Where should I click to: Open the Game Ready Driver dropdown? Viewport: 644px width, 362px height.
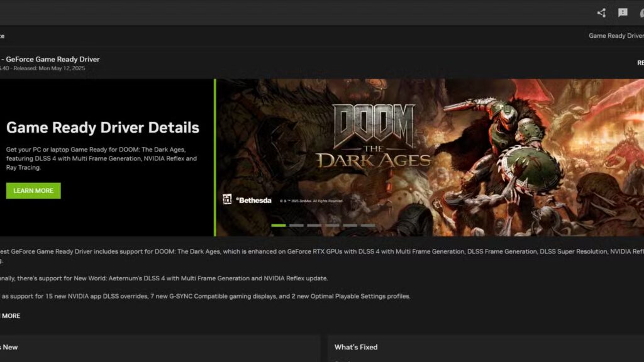tap(616, 36)
